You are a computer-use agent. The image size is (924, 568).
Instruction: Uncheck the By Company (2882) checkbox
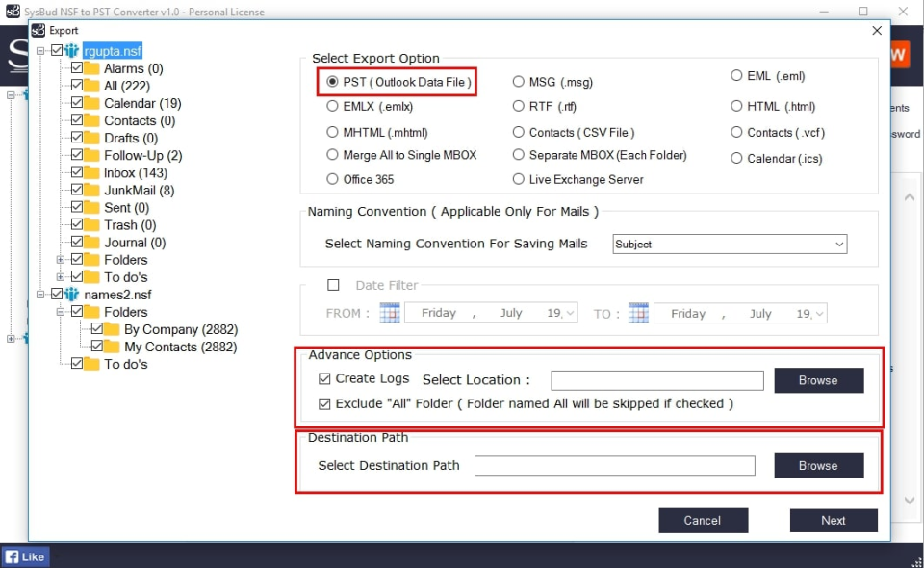tap(96, 329)
